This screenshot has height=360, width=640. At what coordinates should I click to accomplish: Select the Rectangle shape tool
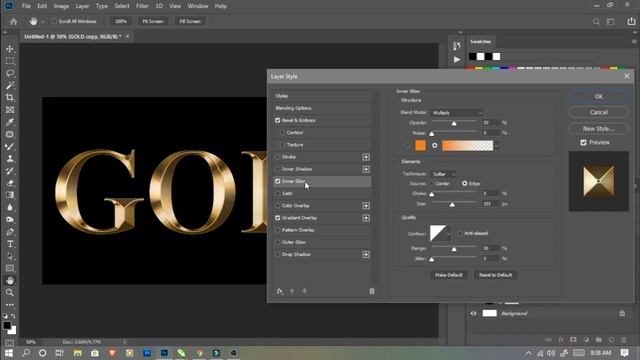(x=10, y=268)
